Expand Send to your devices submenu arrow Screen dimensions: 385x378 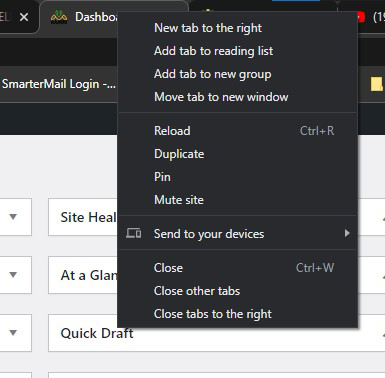347,233
